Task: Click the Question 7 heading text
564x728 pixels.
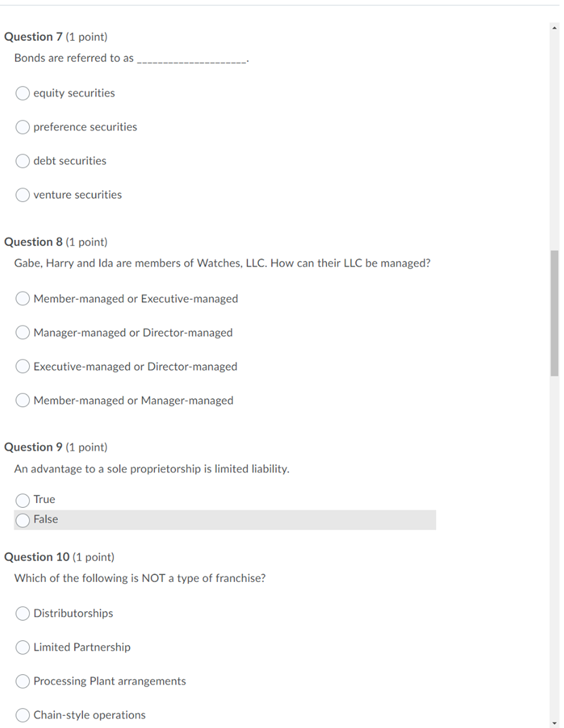Action: [34, 37]
